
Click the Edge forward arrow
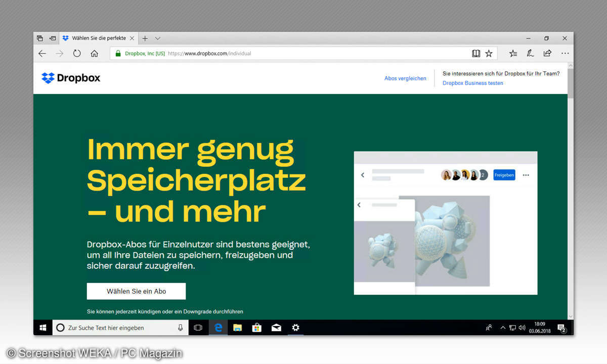click(60, 53)
